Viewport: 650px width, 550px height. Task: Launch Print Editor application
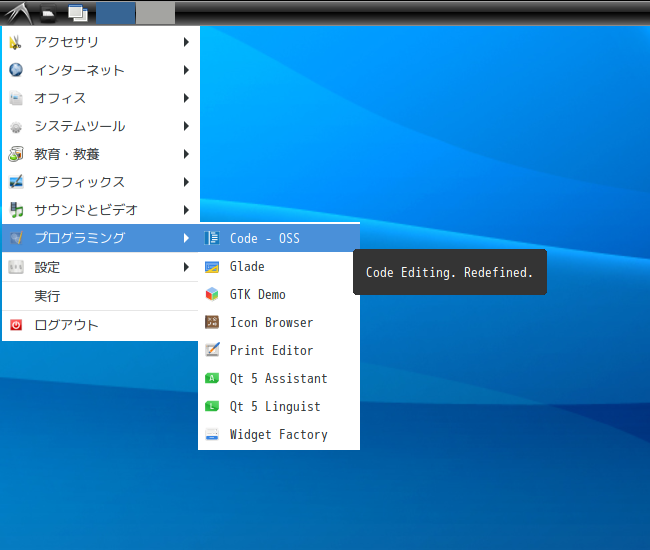click(279, 350)
